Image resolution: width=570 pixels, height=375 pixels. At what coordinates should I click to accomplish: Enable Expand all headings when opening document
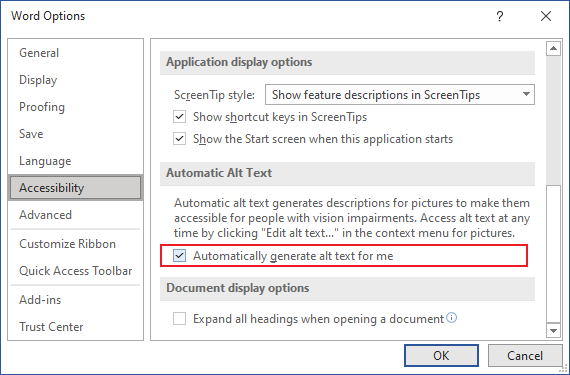(180, 319)
